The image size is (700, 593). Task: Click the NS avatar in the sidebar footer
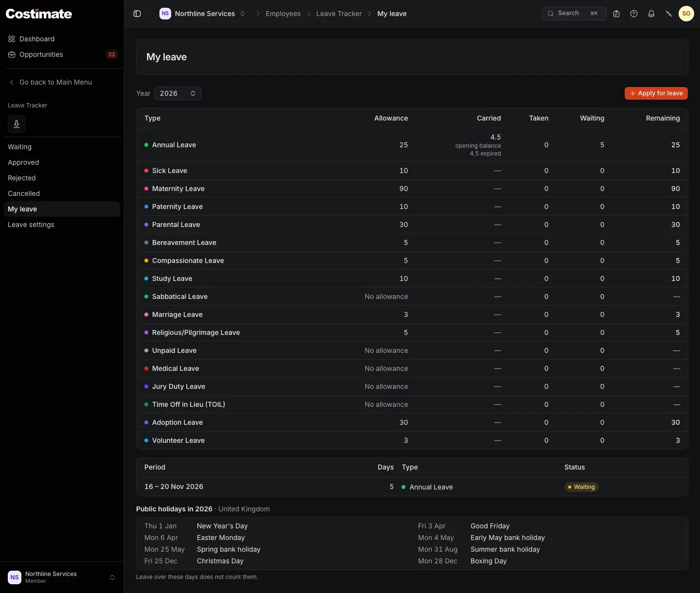tap(15, 577)
